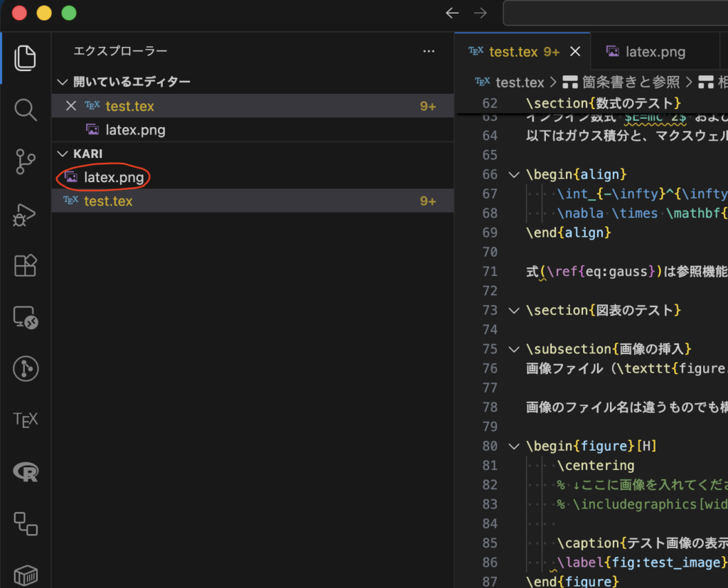This screenshot has height=588, width=728.
Task: Open the TeX LaTeX Workshop panel
Action: [25, 419]
